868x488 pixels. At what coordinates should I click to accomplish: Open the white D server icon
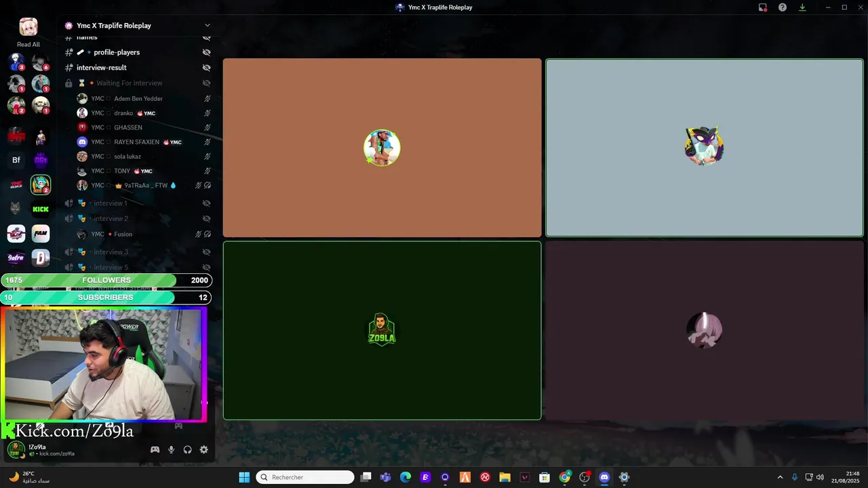click(41, 258)
